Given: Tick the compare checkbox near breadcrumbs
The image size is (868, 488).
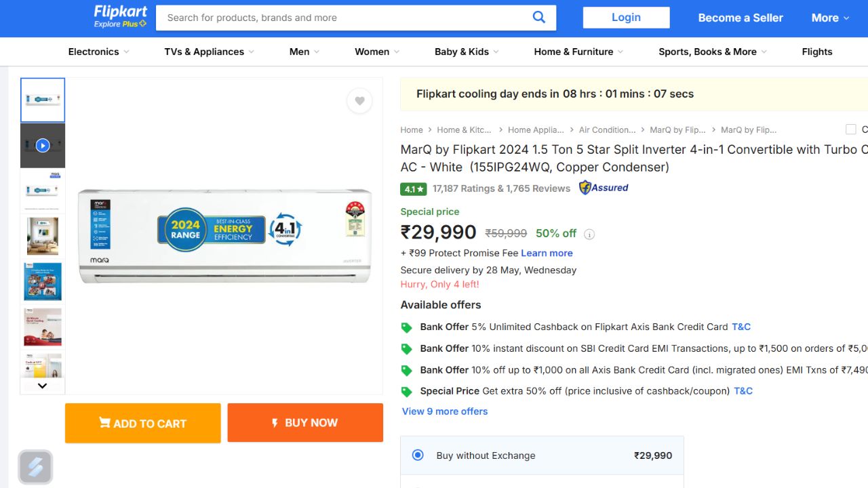Looking at the screenshot, I should pos(850,129).
